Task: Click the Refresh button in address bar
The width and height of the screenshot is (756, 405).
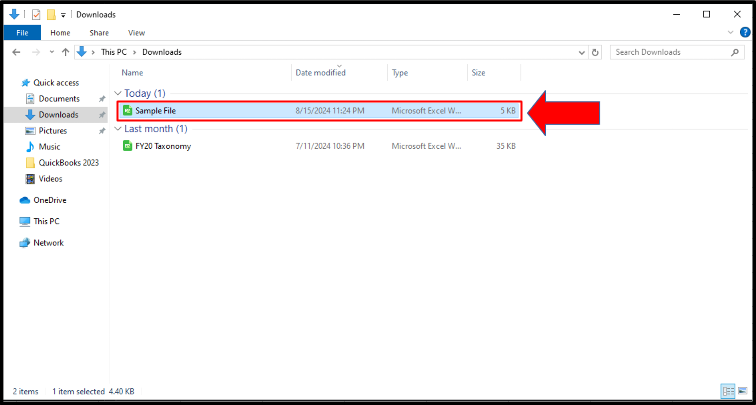Action: (595, 52)
